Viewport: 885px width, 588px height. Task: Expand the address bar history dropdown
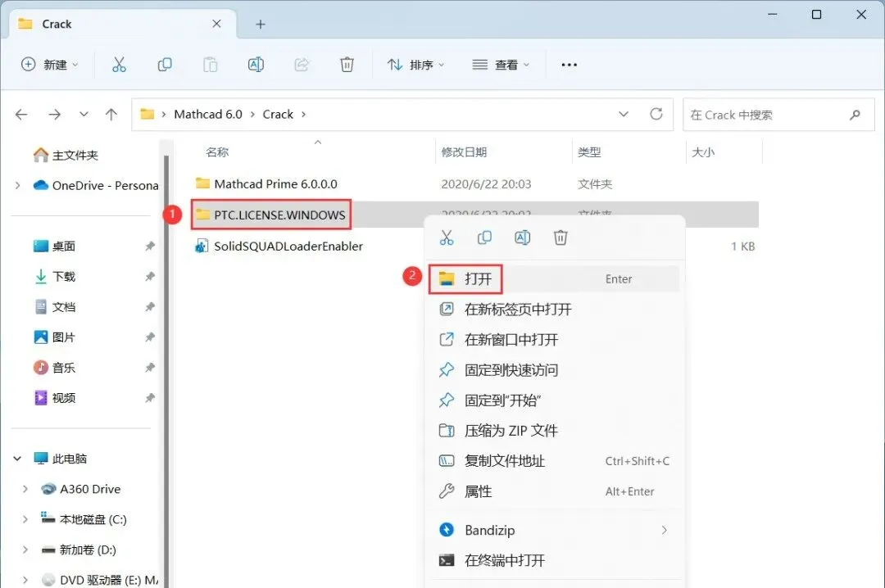point(624,114)
